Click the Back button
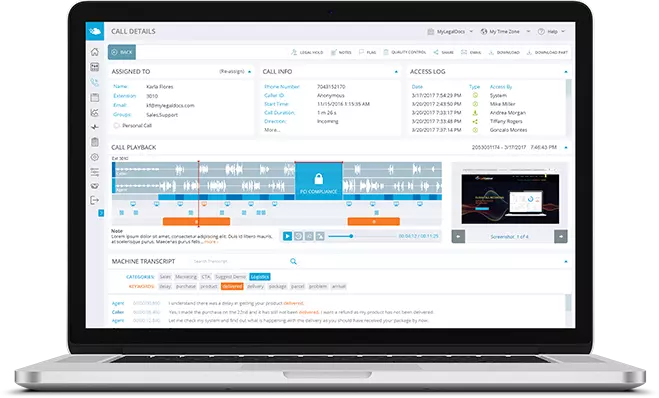Viewport: 659px width, 398px height. pos(122,52)
